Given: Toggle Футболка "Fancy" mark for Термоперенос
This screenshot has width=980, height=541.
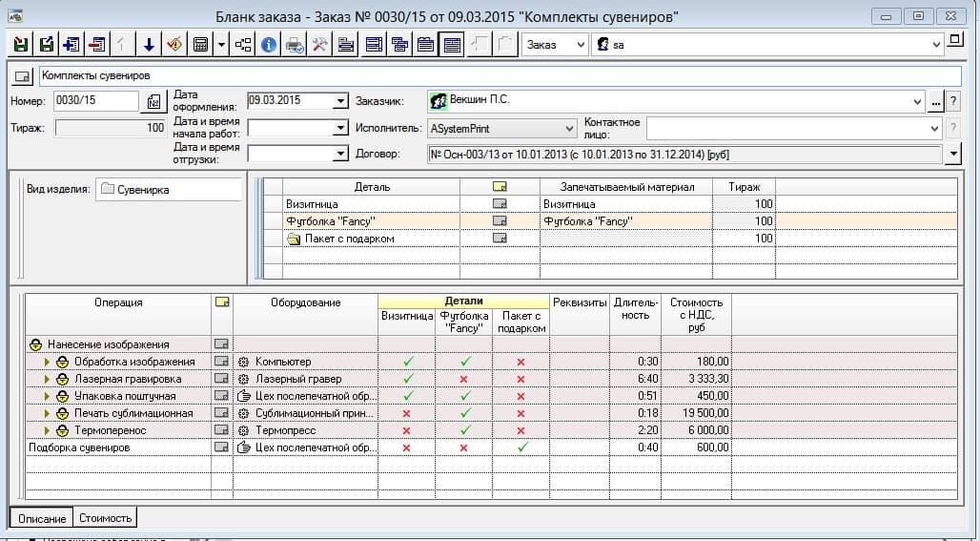Looking at the screenshot, I should [x=464, y=430].
